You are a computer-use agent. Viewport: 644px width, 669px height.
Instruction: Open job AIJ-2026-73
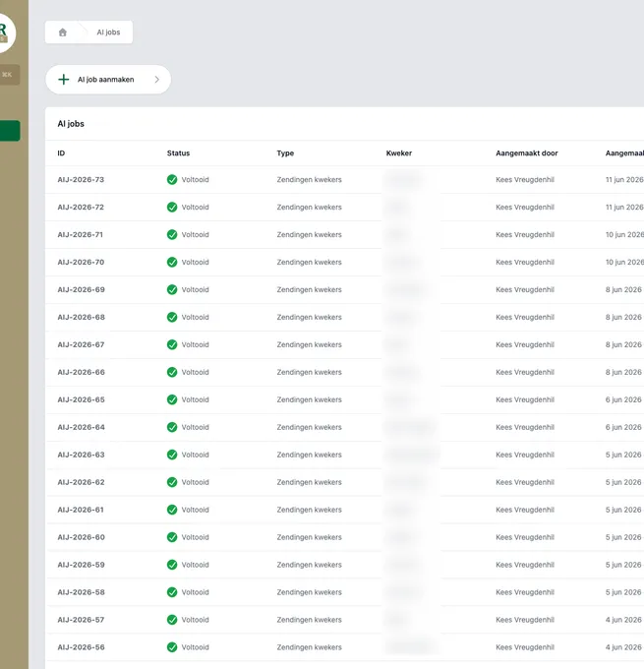coord(81,180)
